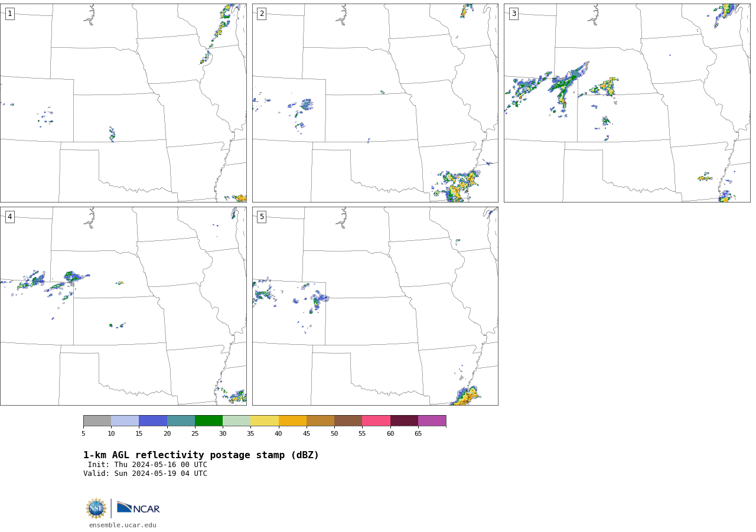Click the 65 tick label on colorbar
The width and height of the screenshot is (756, 532).
pyautogui.click(x=418, y=434)
